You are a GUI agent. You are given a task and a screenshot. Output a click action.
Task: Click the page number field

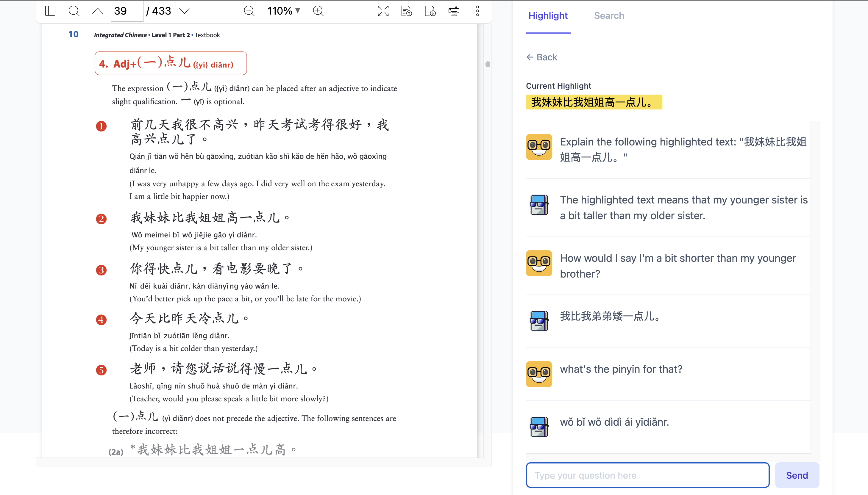(x=127, y=11)
